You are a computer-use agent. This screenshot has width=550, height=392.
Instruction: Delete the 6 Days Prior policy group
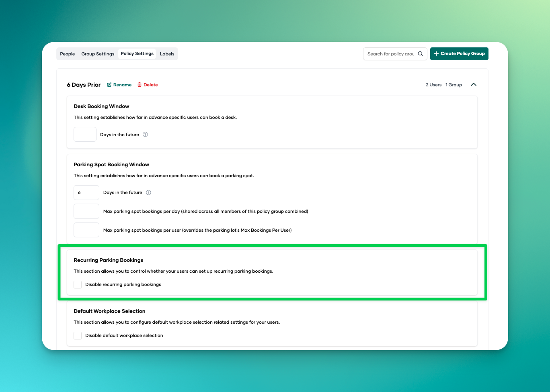pyautogui.click(x=148, y=85)
